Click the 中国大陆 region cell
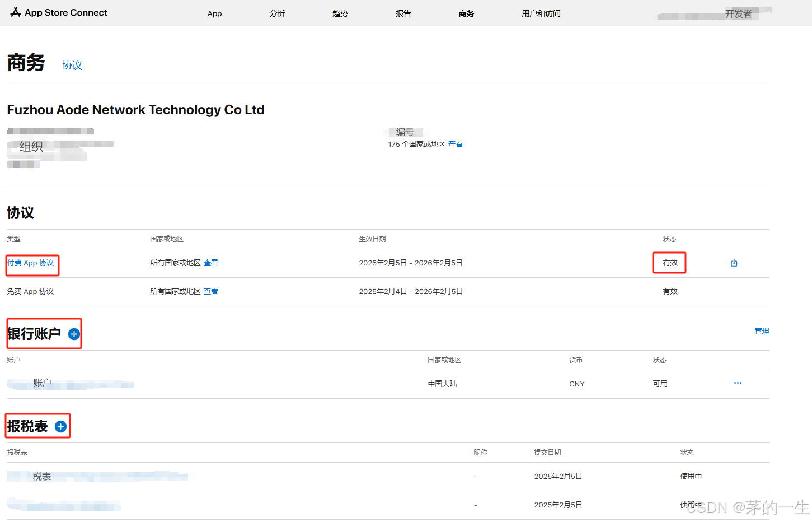Viewport: 812px width, 522px height. [442, 384]
